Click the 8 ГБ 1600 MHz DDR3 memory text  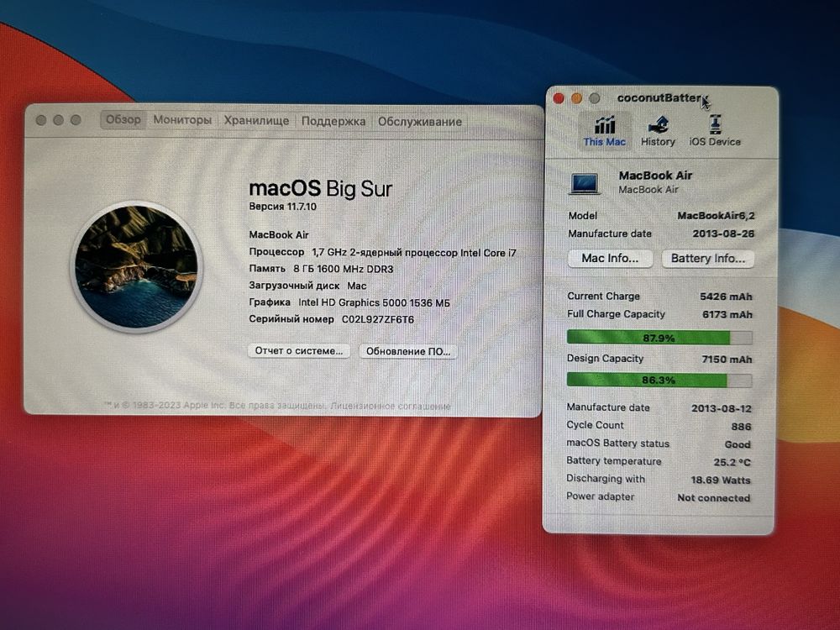pos(344,269)
